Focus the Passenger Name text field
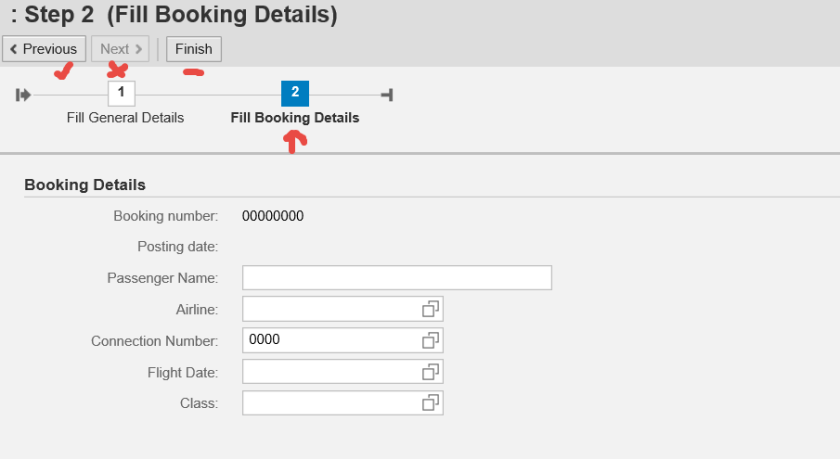 pyautogui.click(x=397, y=278)
